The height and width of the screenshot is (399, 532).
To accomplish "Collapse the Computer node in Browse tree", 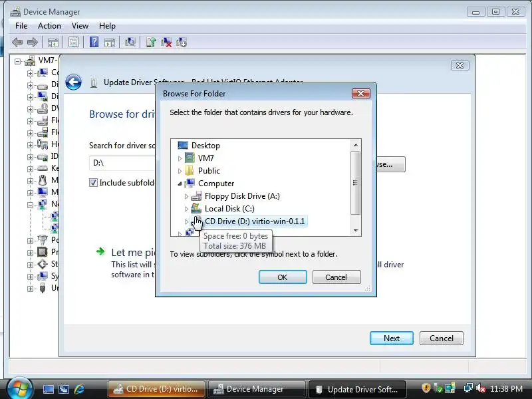I will click(x=180, y=184).
